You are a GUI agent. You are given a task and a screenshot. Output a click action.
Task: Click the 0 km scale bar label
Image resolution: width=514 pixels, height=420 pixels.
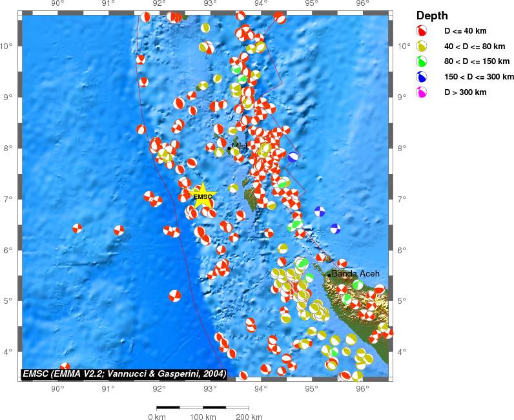coord(157,417)
